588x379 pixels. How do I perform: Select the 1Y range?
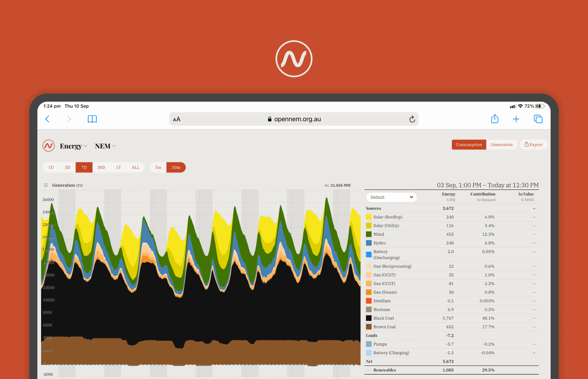[118, 168]
